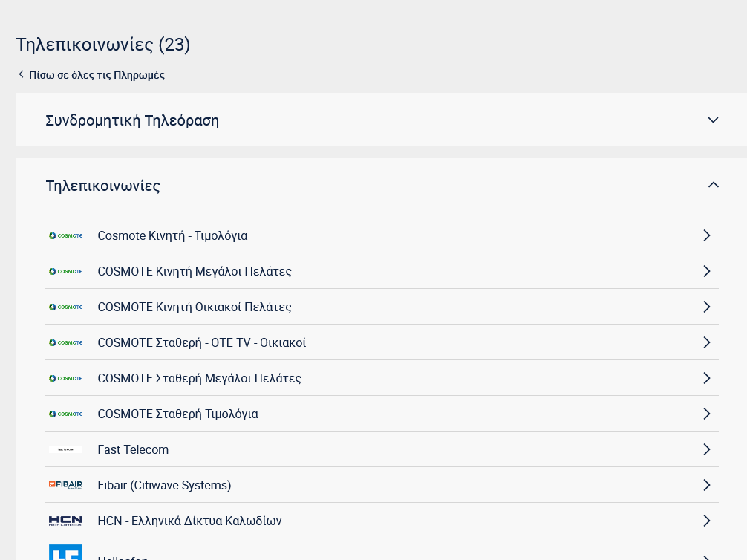
Task: Choose COSMOTE Σταθερή Τιμολόγια
Action: (177, 414)
